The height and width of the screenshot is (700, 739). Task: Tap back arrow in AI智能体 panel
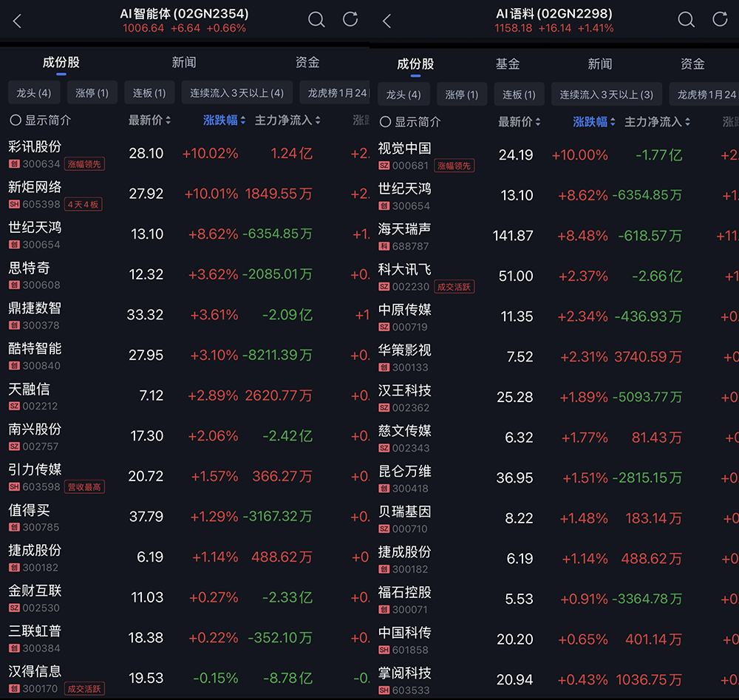tap(17, 21)
